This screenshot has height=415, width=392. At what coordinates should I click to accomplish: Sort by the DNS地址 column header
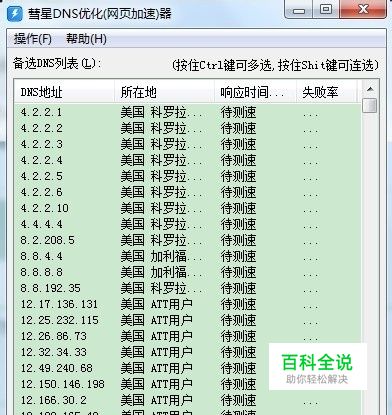(x=64, y=92)
